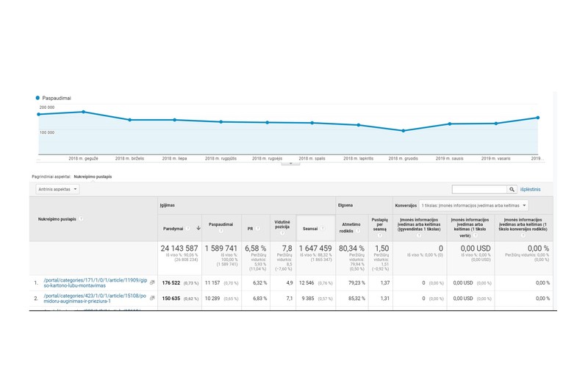Sort by the Seansai column header

click(310, 229)
